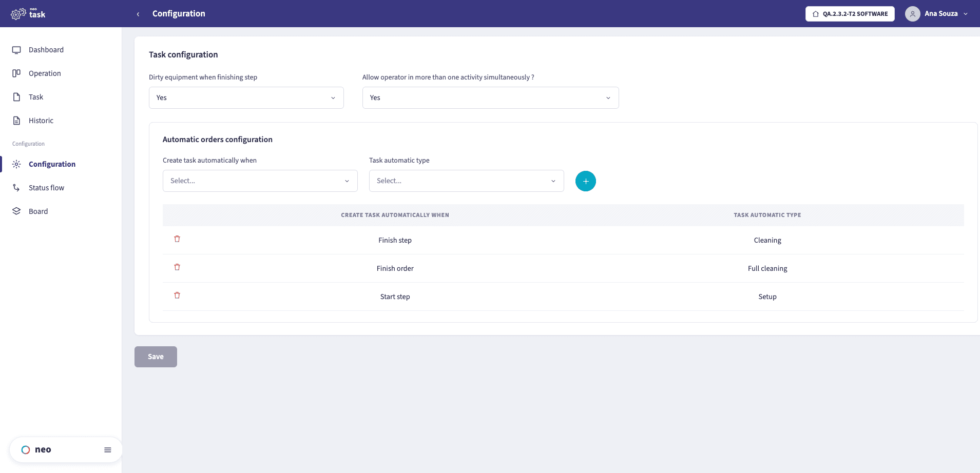Click the Historic document icon

point(16,121)
